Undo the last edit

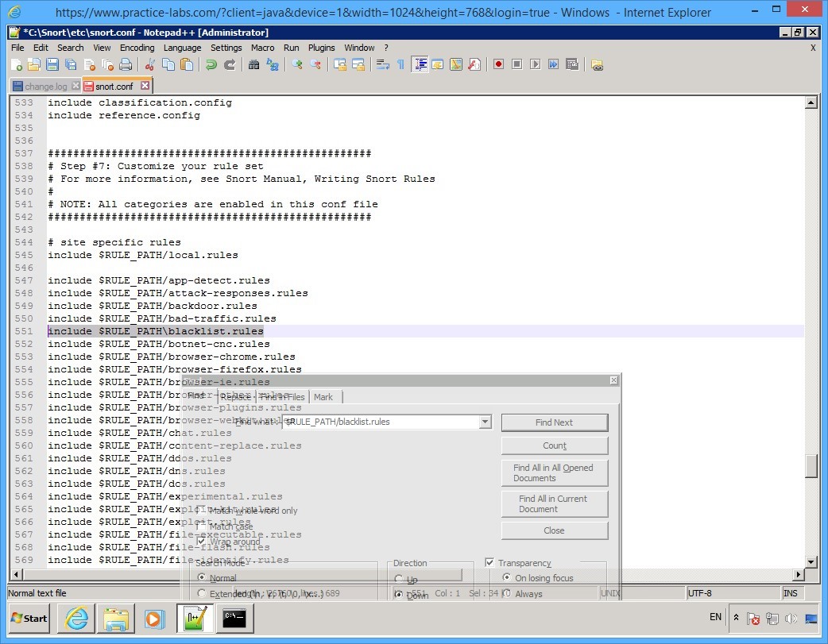(209, 65)
